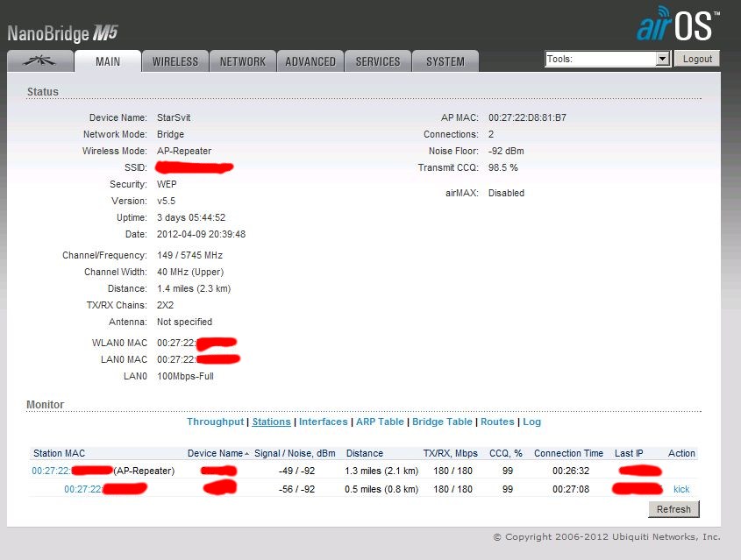The height and width of the screenshot is (560, 741).
Task: Select the Security value WEP
Action: (x=167, y=184)
